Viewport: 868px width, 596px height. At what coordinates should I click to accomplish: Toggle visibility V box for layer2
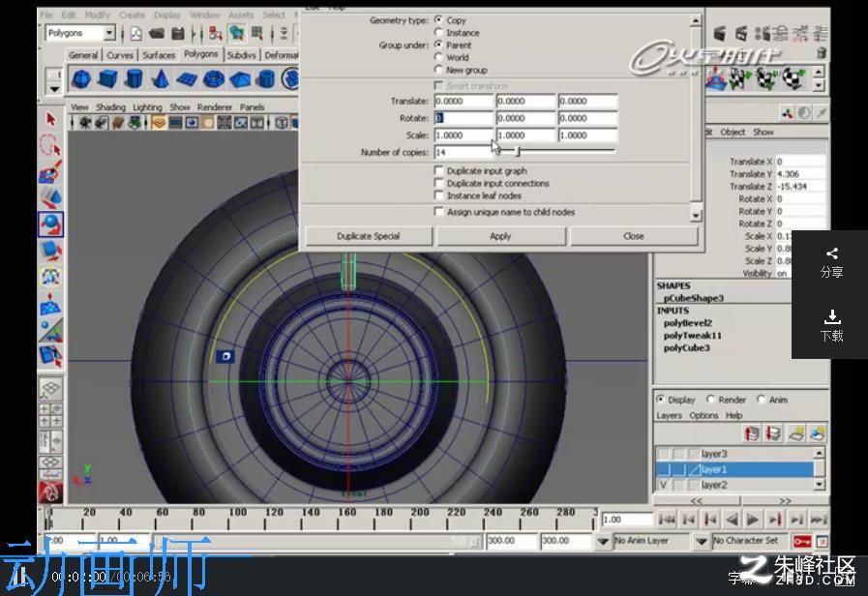[x=663, y=486]
